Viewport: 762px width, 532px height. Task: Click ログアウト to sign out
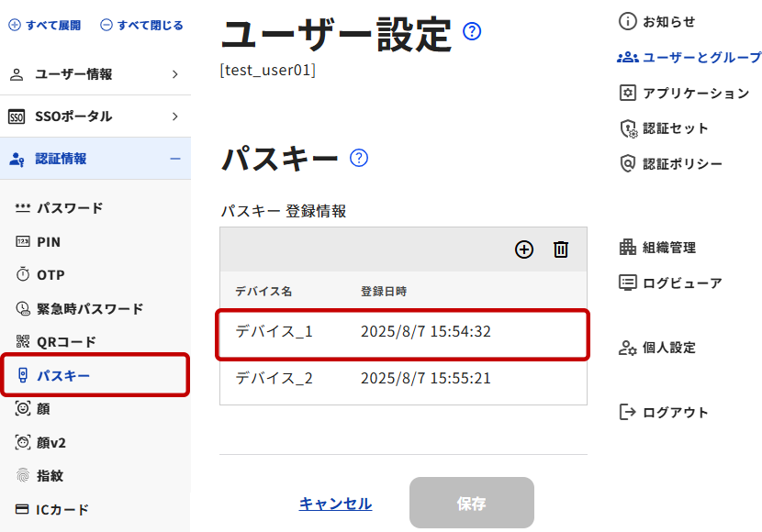[x=664, y=412]
